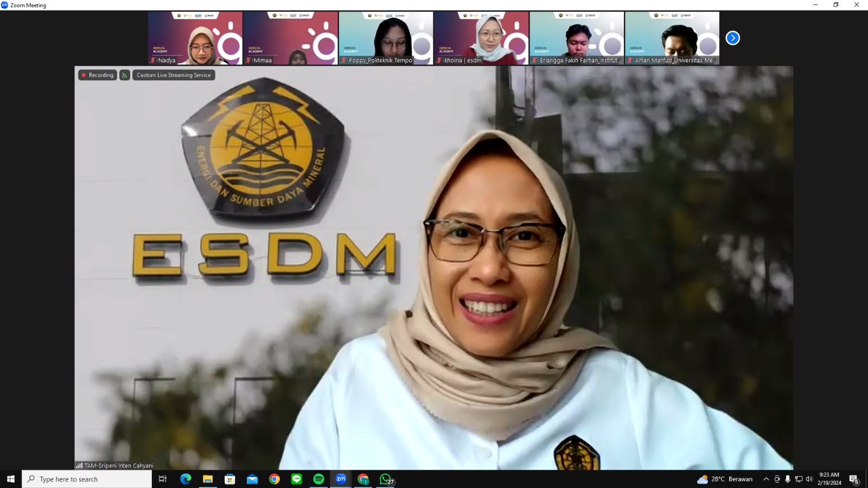Launch Spotify from the taskbar

pos(319,479)
